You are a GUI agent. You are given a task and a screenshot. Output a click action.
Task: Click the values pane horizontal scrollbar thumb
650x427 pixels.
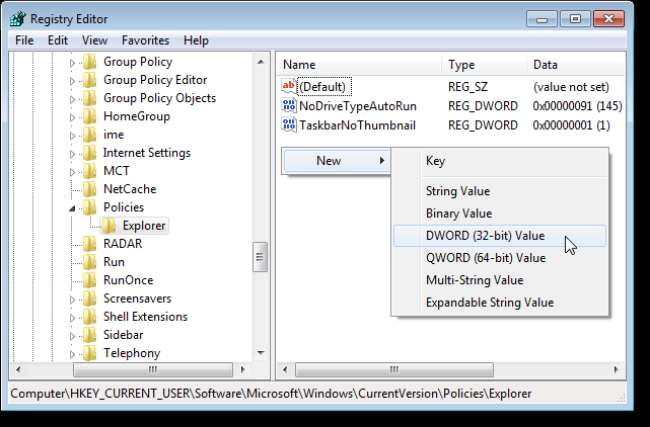point(394,369)
